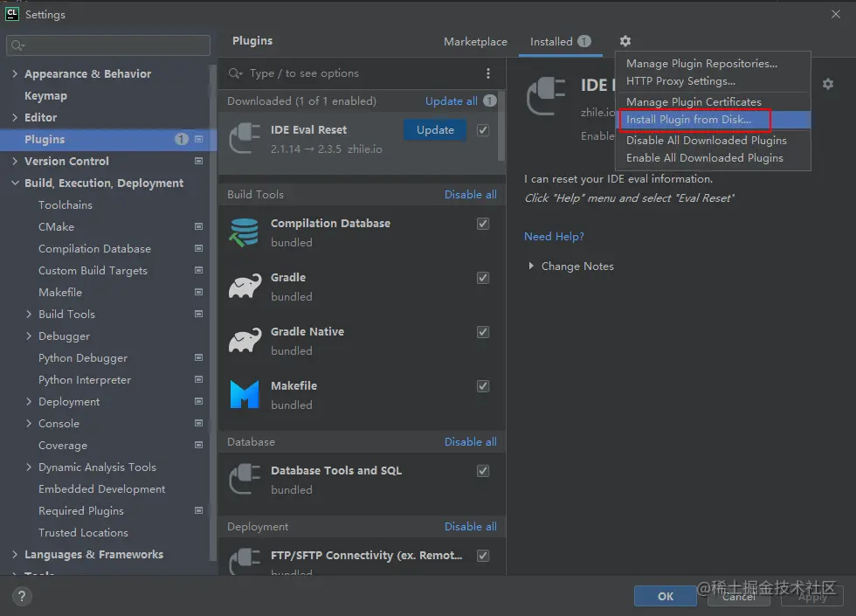Disable the Database Tools and SQL checkbox
The height and width of the screenshot is (616, 856).
483,471
